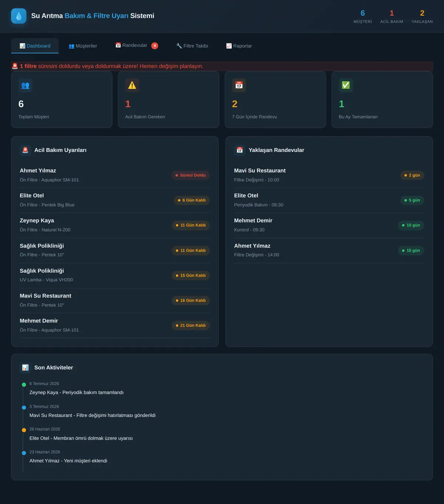Click the siren icon beside Acil Bakım Uyarıları
This screenshot has height=504, width=444.
tap(25, 150)
